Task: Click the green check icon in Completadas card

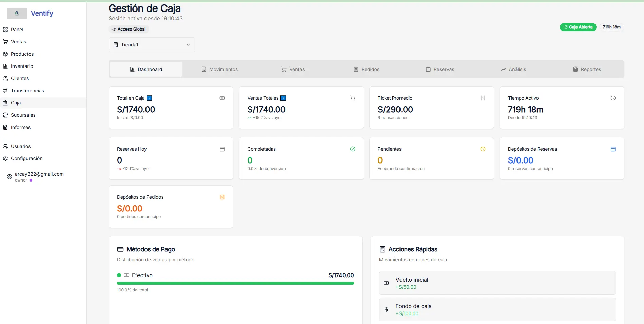Action: (x=352, y=149)
